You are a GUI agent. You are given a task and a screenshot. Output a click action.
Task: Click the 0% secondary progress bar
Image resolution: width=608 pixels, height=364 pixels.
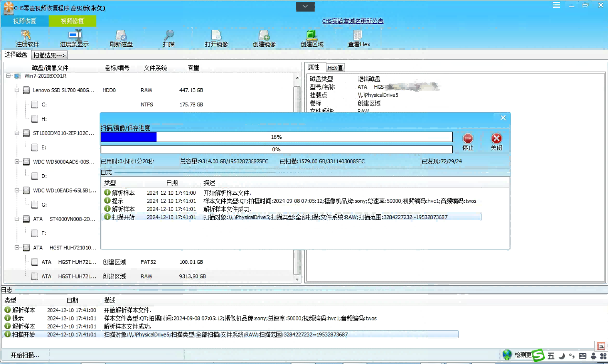[x=276, y=149]
